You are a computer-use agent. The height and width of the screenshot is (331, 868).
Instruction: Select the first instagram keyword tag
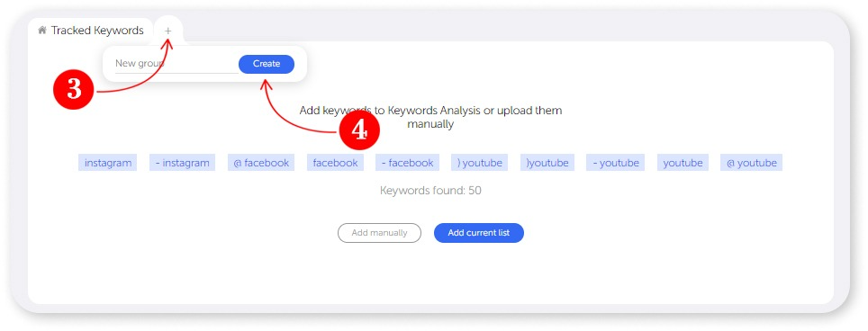pyautogui.click(x=108, y=163)
